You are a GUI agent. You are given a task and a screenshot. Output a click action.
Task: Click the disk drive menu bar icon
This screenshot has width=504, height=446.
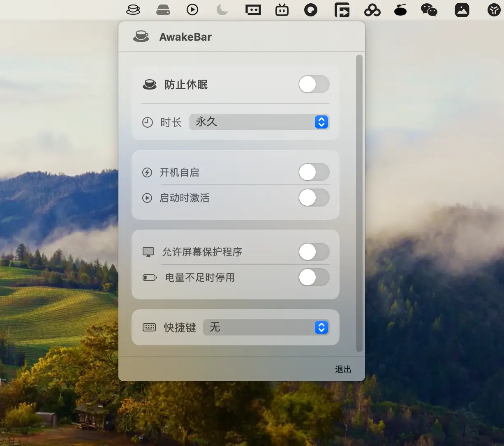pyautogui.click(x=163, y=9)
